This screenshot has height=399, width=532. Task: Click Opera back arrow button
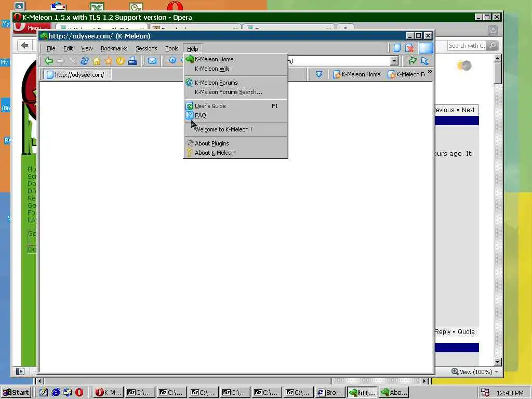(x=24, y=46)
